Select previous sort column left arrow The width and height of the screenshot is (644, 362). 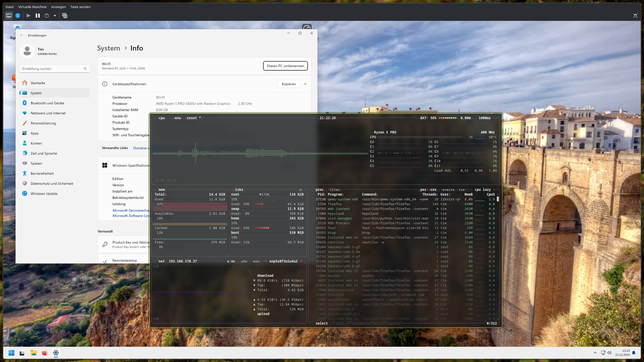point(472,190)
